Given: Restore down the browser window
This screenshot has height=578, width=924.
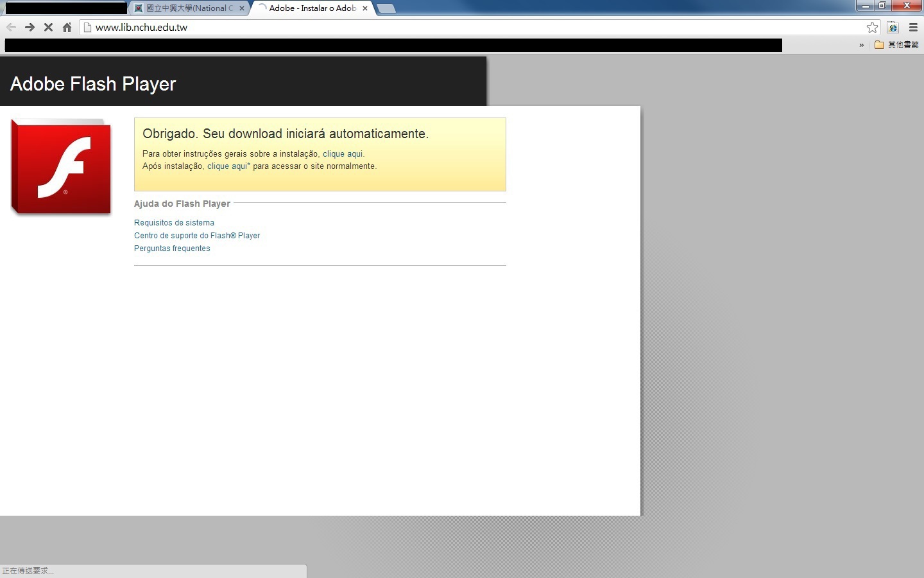Looking at the screenshot, I should [x=882, y=6].
